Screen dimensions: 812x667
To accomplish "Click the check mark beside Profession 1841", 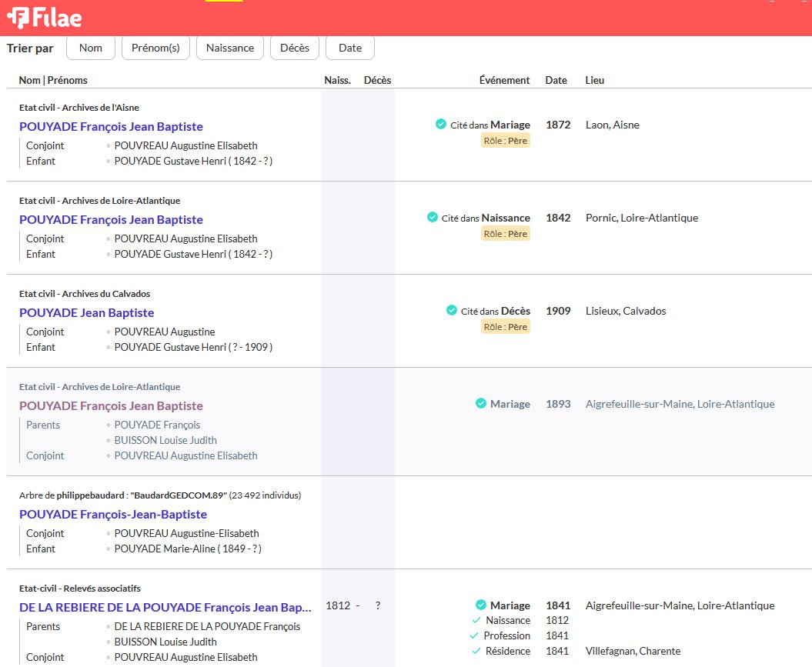I will tap(474, 635).
